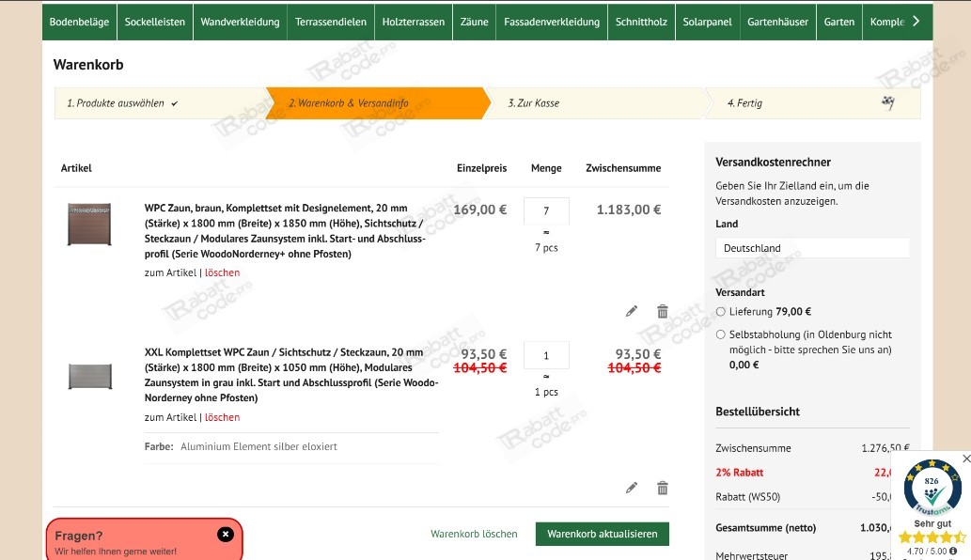Open the Trustami trust seal badge
This screenshot has width=971, height=560.
coord(932,488)
